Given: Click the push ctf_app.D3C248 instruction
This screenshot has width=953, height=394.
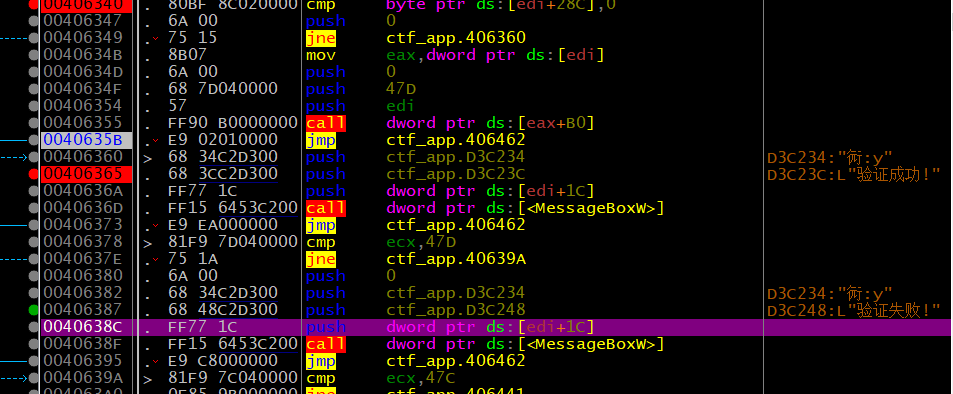Looking at the screenshot, I should click(x=416, y=310).
